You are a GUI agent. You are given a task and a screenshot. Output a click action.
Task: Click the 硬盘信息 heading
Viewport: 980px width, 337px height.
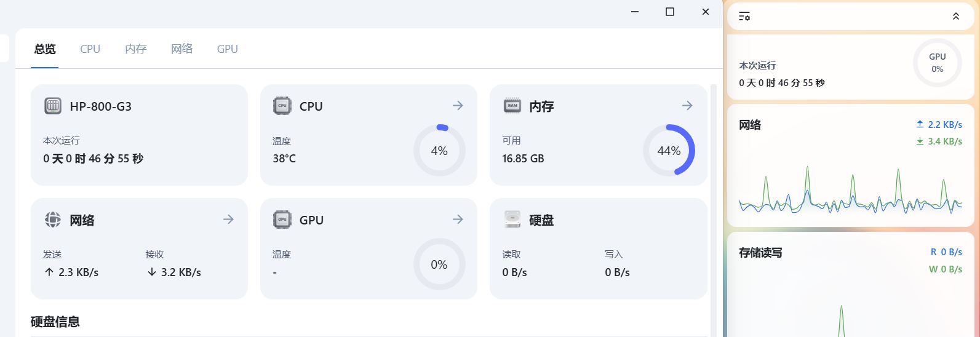coord(55,322)
